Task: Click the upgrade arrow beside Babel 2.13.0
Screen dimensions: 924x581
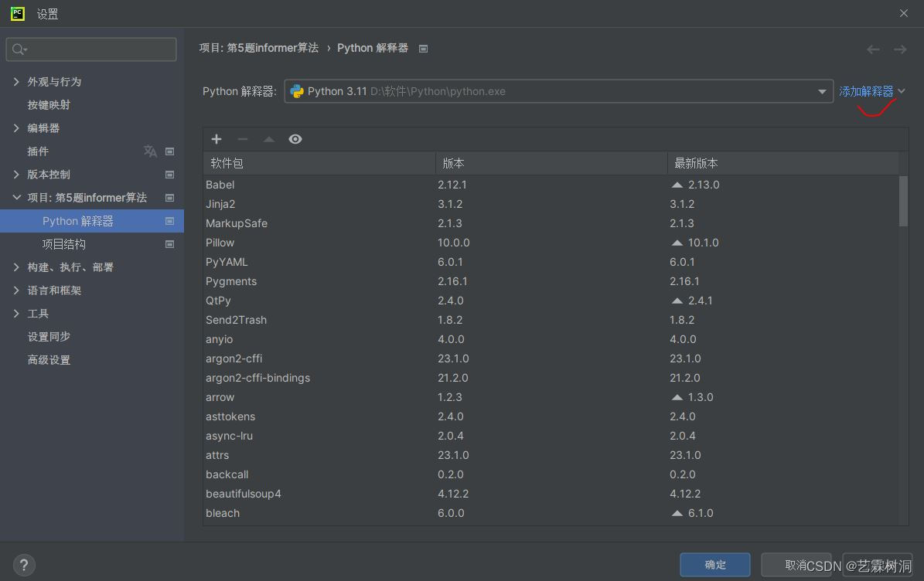Action: (677, 185)
